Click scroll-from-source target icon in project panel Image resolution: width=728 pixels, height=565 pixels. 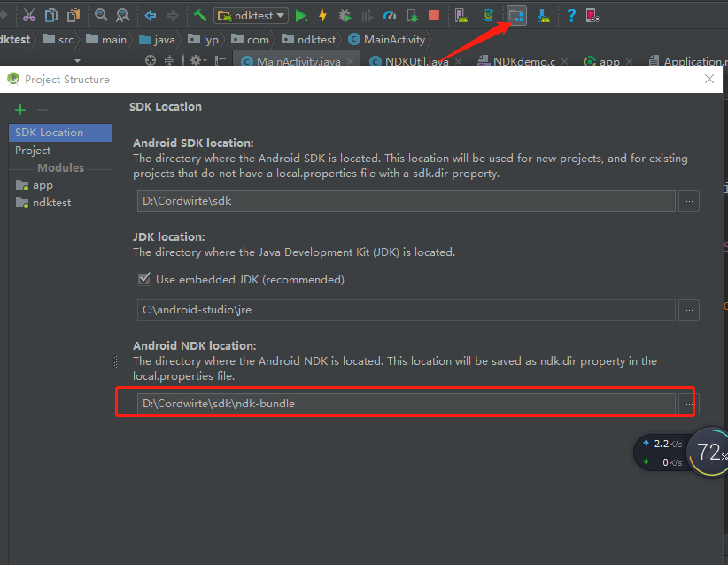[150, 60]
